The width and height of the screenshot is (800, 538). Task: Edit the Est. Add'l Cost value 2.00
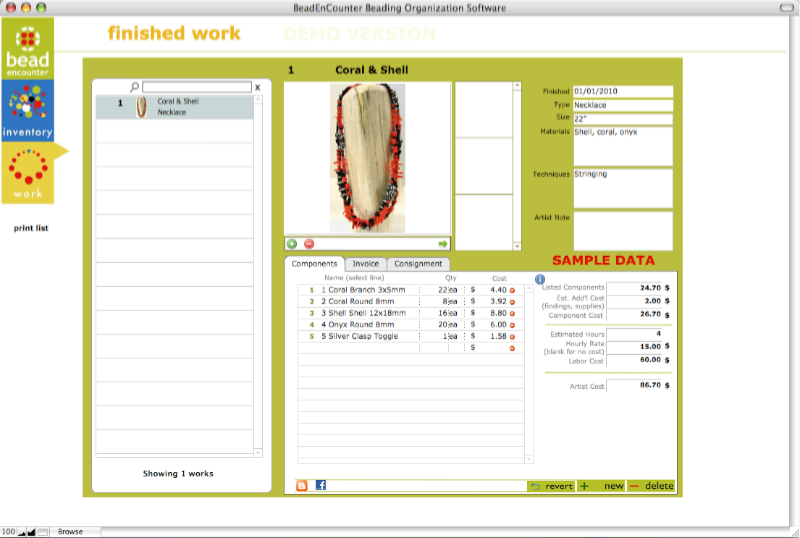(634, 301)
